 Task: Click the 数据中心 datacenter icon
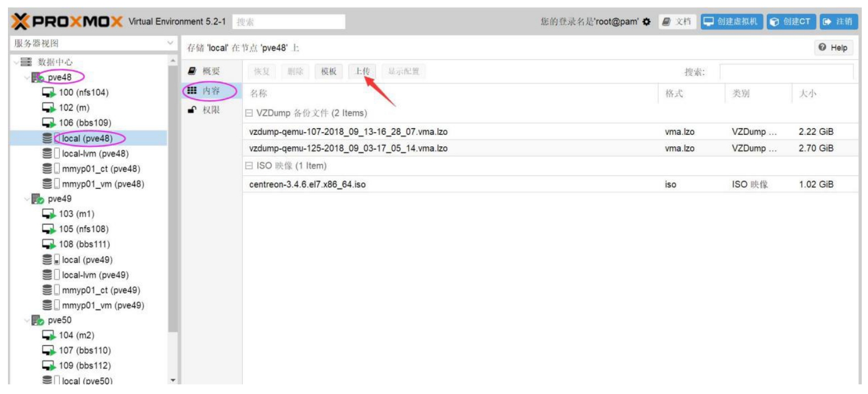point(27,62)
